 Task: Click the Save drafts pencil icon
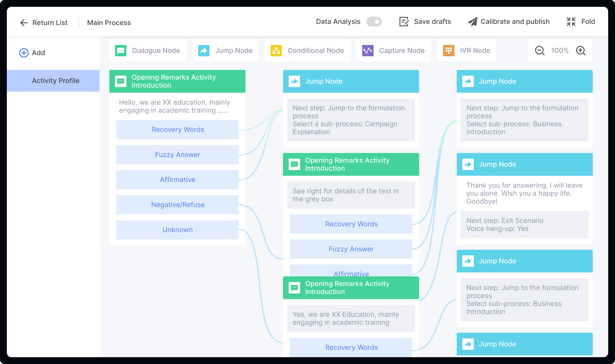coord(403,22)
